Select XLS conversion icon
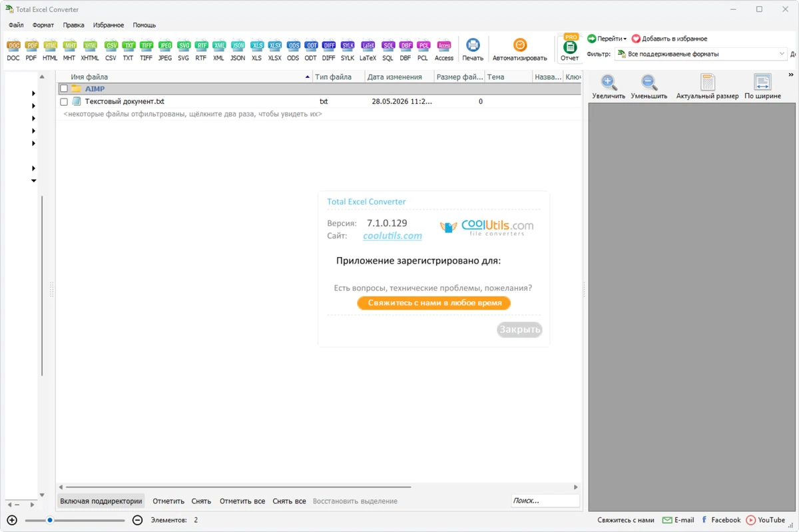The height and width of the screenshot is (532, 799). click(256, 50)
